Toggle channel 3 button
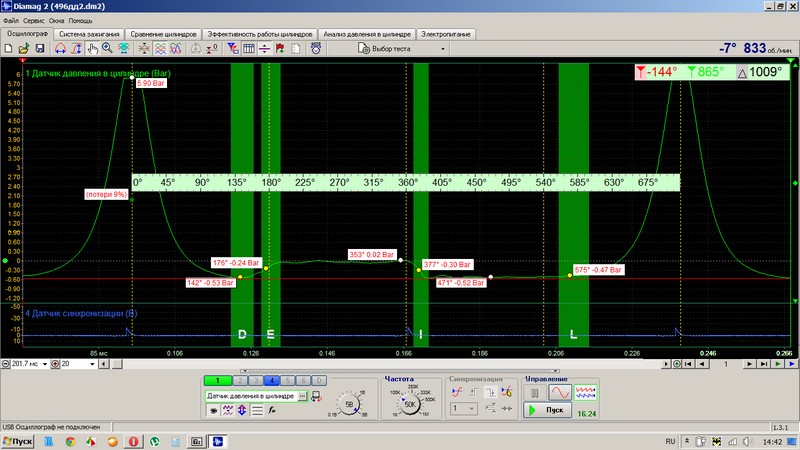The width and height of the screenshot is (800, 450). pyautogui.click(x=256, y=381)
